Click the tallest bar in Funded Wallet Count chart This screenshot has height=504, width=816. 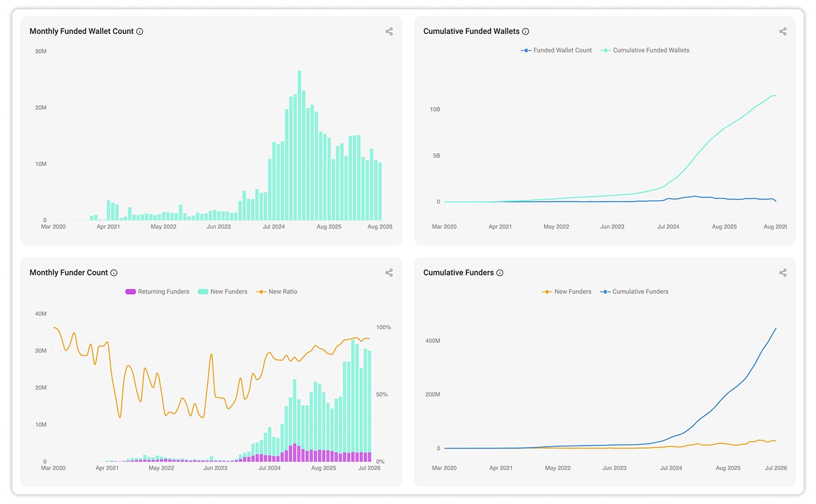tap(299, 146)
